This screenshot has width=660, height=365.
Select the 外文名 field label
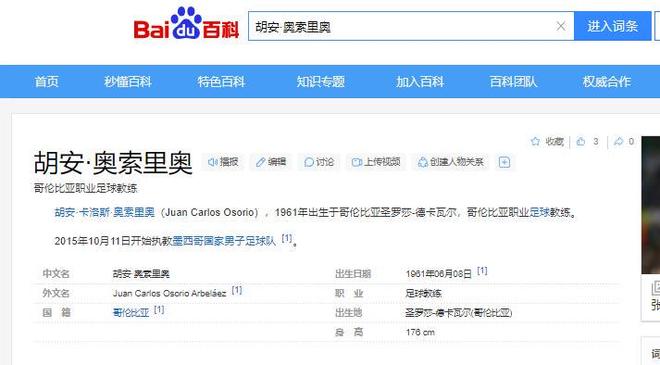pos(56,293)
